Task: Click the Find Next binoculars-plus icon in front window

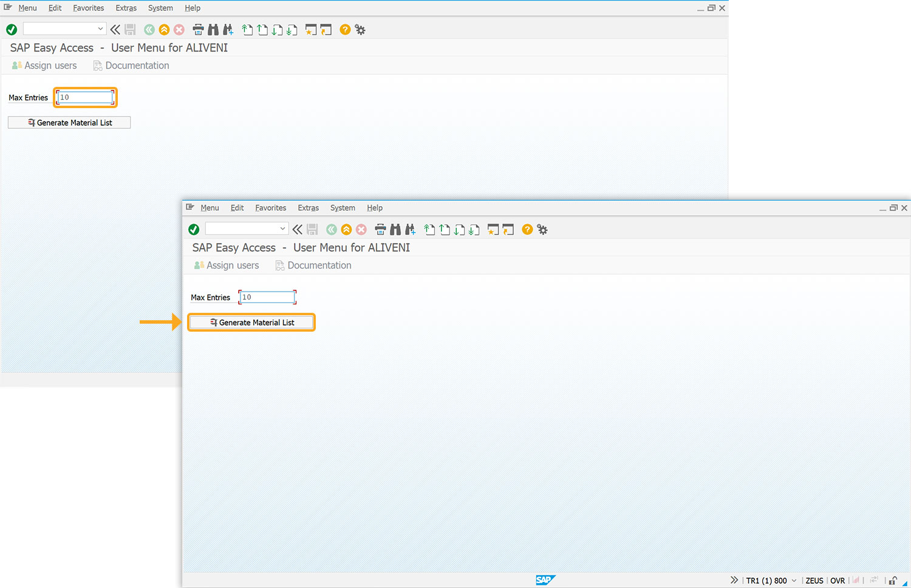Action: 411,230
